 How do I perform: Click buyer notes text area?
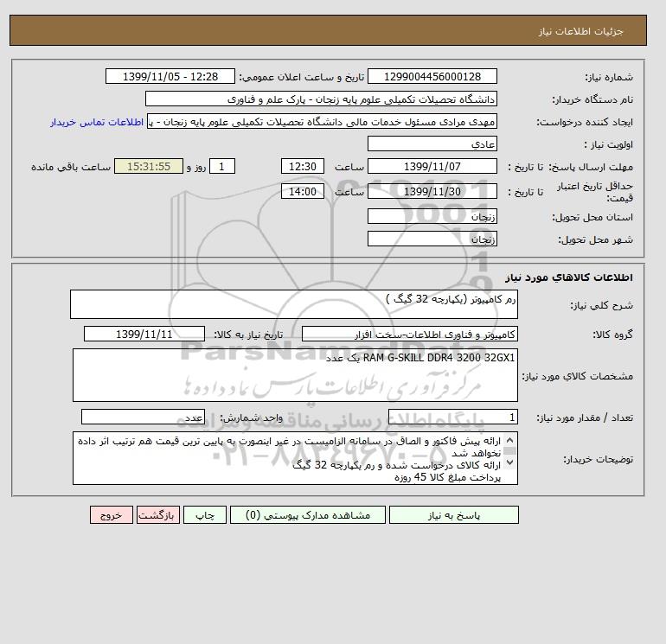[295, 458]
